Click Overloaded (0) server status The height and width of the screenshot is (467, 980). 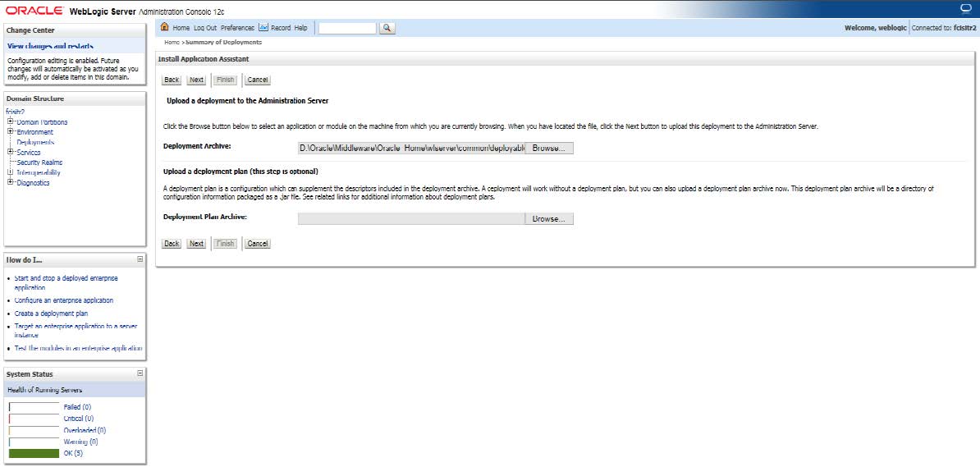(85, 430)
